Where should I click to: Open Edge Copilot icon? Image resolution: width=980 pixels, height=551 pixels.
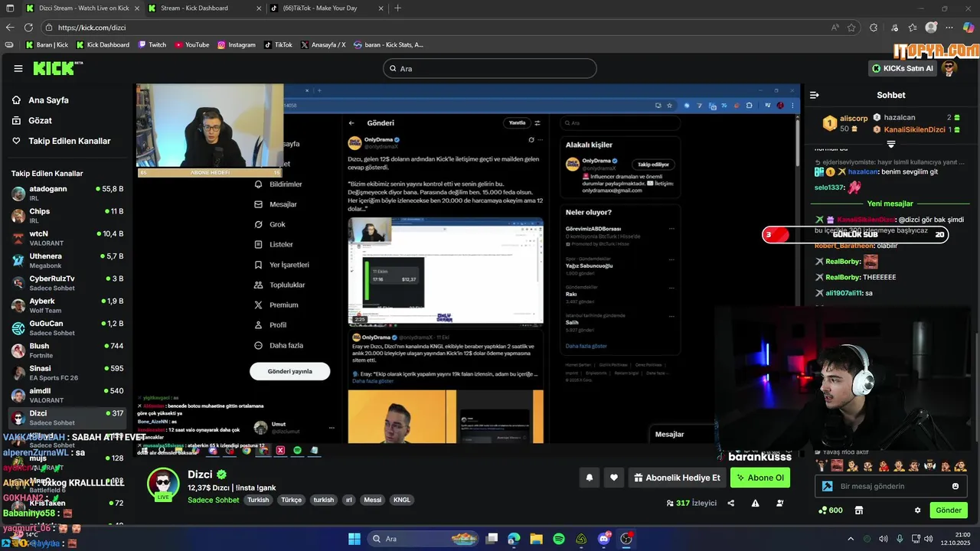tap(968, 27)
